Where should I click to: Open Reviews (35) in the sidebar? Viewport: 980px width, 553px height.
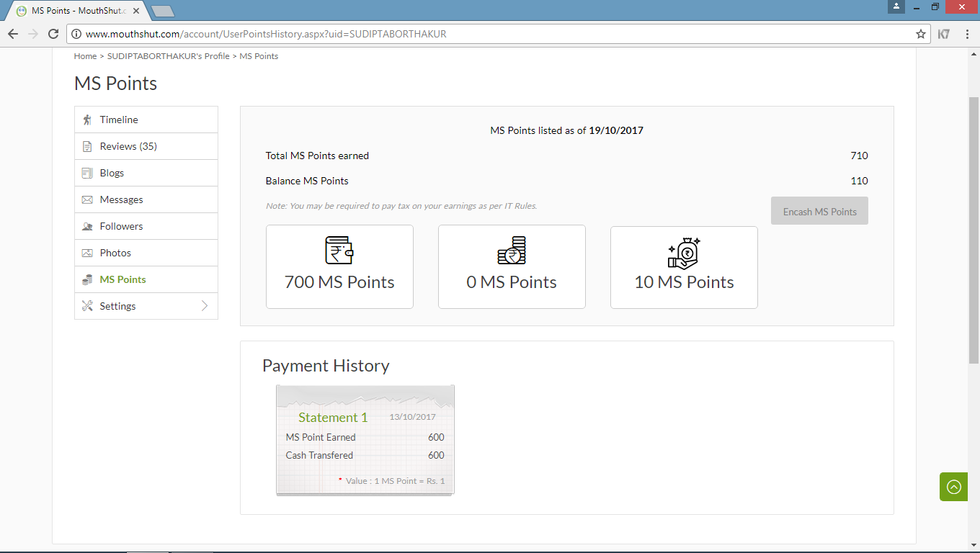point(146,146)
